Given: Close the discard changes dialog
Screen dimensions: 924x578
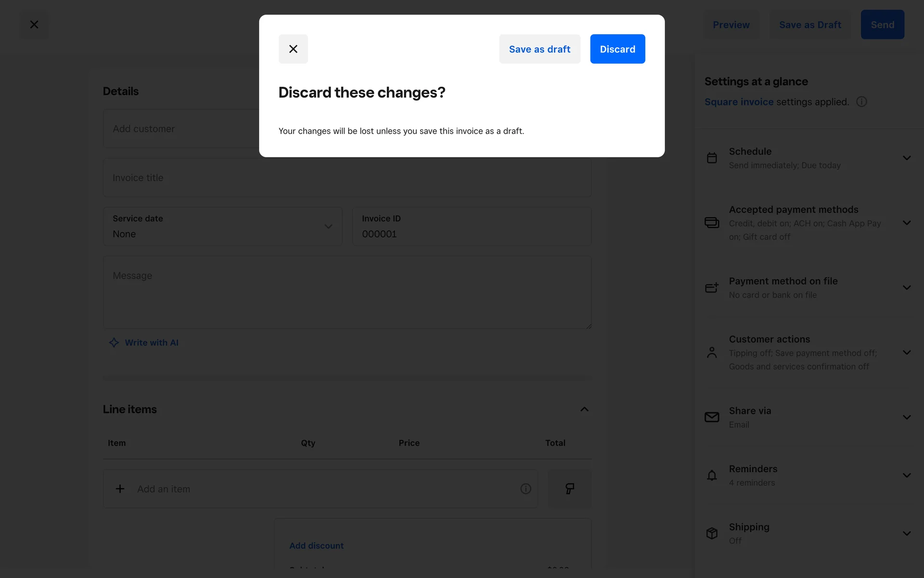Looking at the screenshot, I should [x=293, y=49].
